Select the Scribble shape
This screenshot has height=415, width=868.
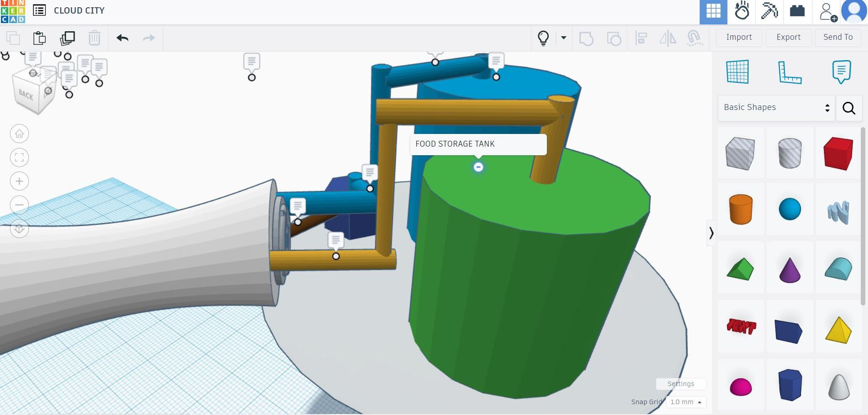tap(838, 212)
